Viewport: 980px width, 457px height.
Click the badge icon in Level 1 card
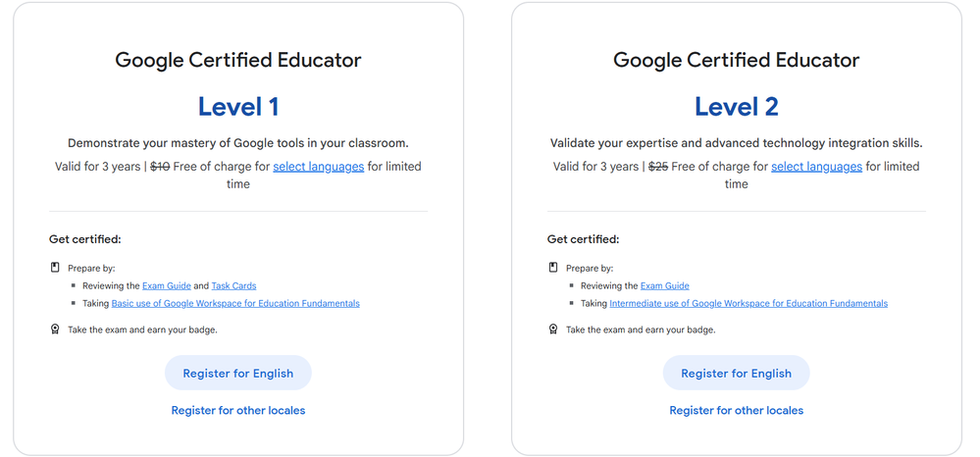(55, 330)
